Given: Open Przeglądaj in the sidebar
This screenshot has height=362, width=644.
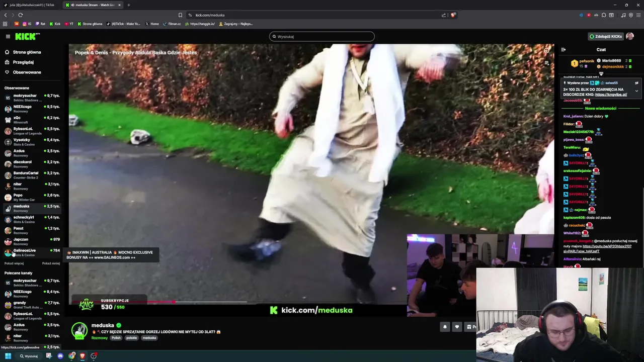Looking at the screenshot, I should click(x=23, y=62).
